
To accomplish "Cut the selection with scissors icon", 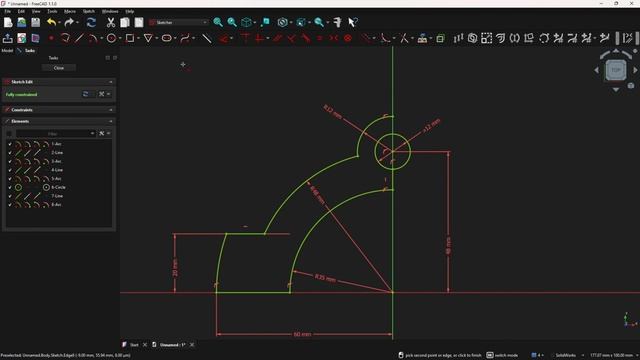I will click(111, 22).
